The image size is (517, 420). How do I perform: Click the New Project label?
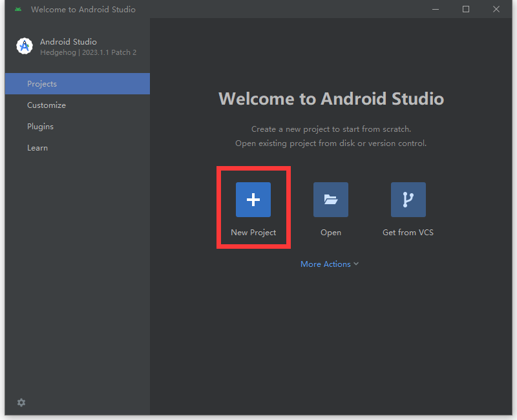click(253, 233)
